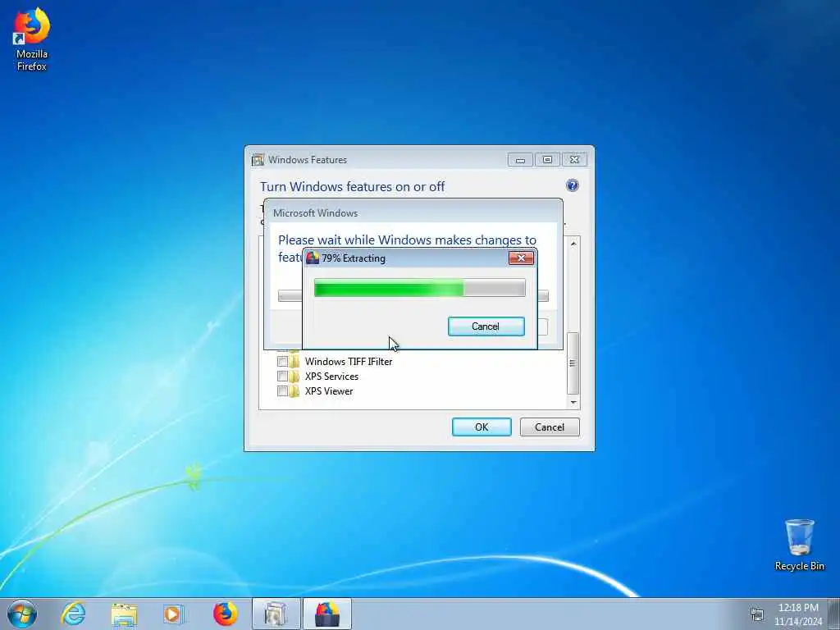Screen dimensions: 840x630
Task: Launch Internet Explorer from the taskbar
Action: pos(73,614)
